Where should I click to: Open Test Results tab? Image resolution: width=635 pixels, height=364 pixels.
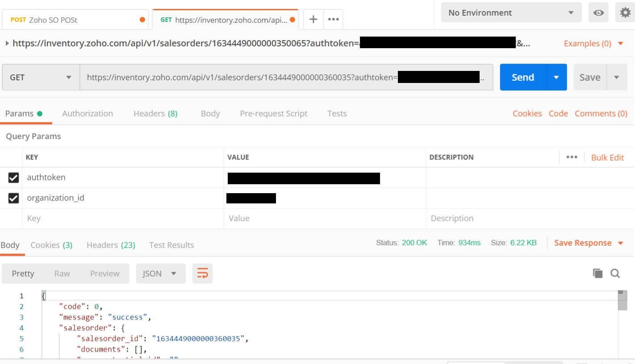[171, 245]
